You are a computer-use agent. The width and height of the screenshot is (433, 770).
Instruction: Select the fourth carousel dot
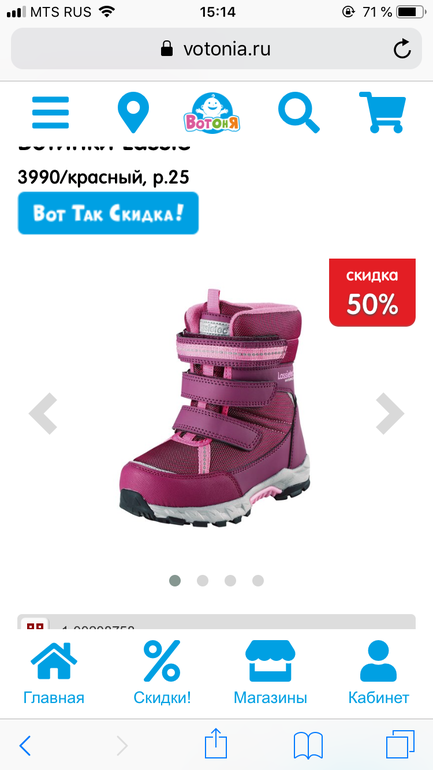pos(258,581)
